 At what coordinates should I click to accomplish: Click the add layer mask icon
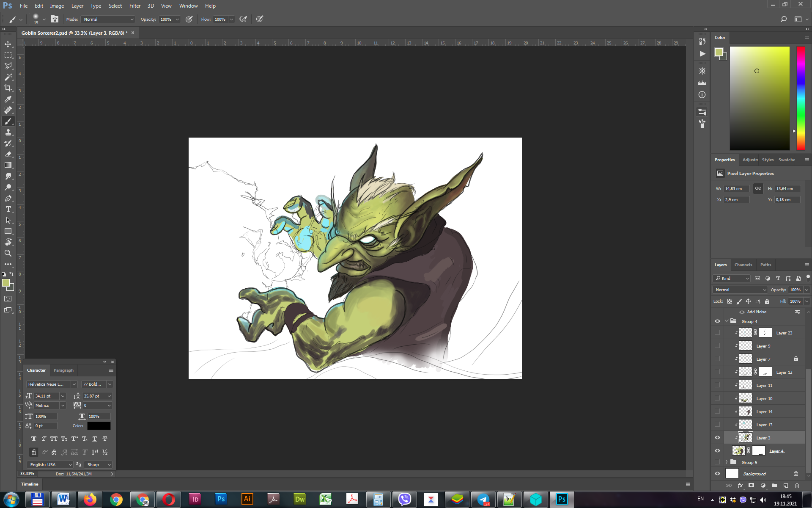point(751,485)
